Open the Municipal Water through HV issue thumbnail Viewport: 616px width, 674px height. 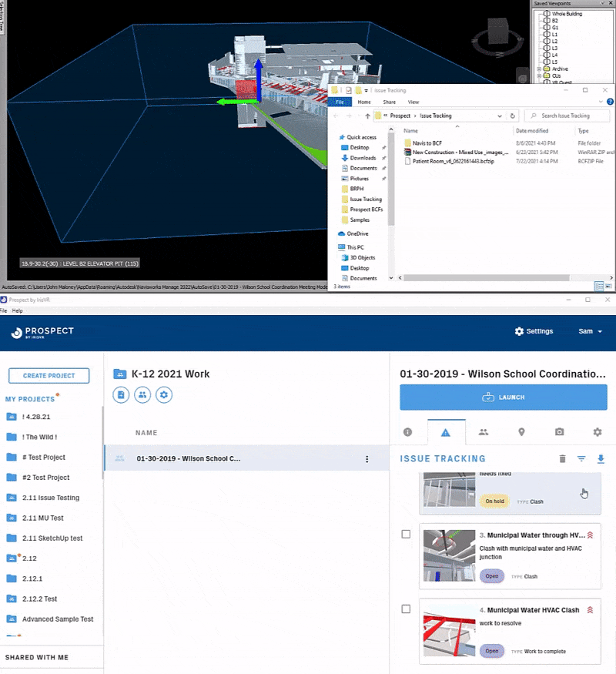(x=450, y=555)
